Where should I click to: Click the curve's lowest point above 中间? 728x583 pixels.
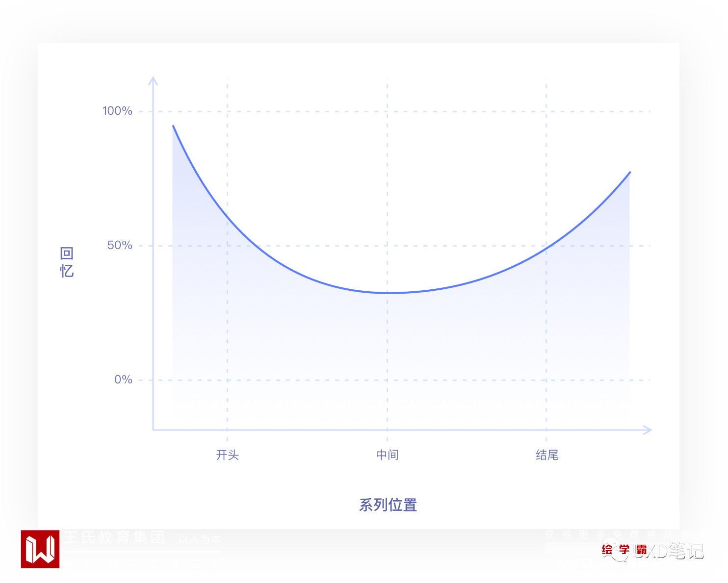(387, 293)
